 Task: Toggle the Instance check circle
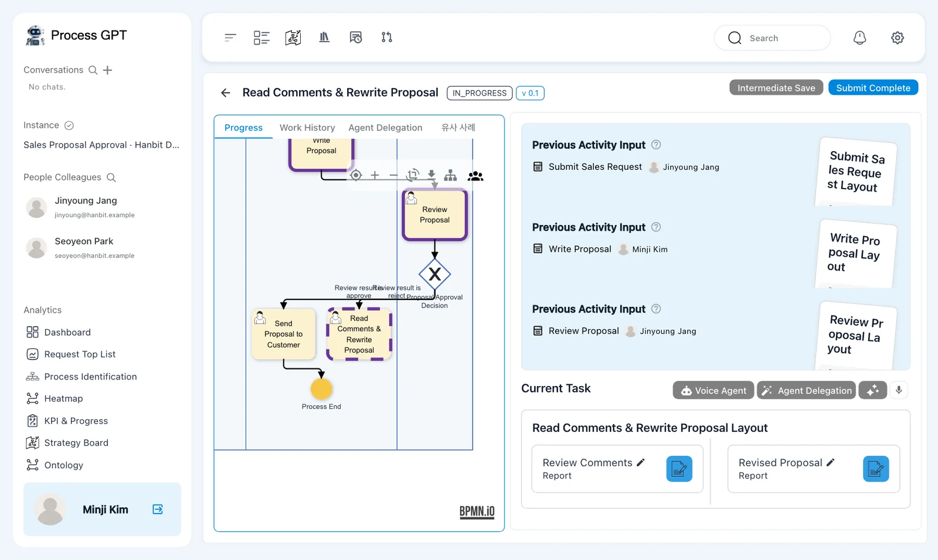69,125
